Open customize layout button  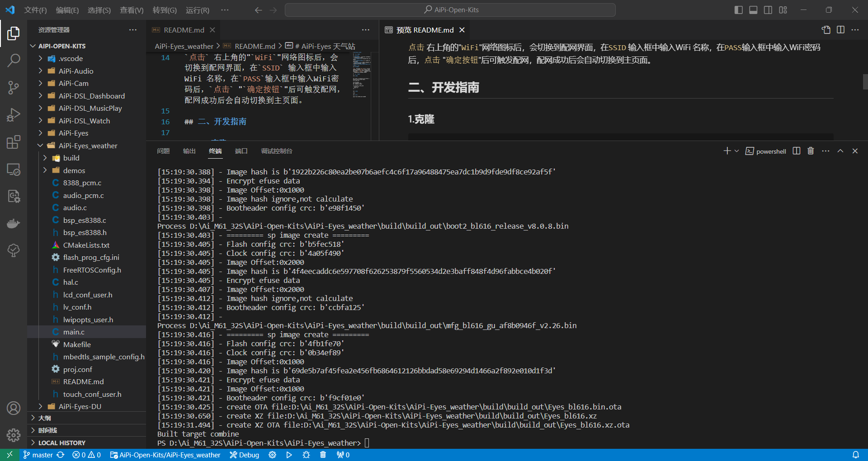click(x=783, y=10)
